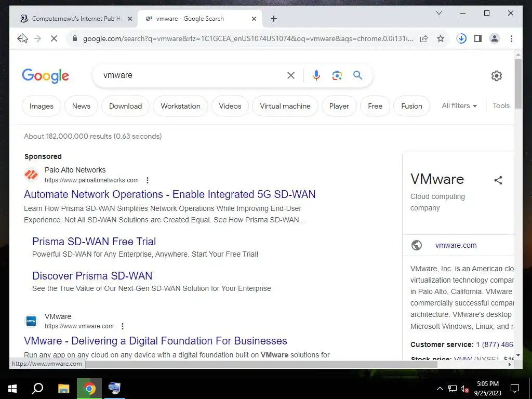Filter results by News
This screenshot has width=532, height=399.
tap(81, 106)
